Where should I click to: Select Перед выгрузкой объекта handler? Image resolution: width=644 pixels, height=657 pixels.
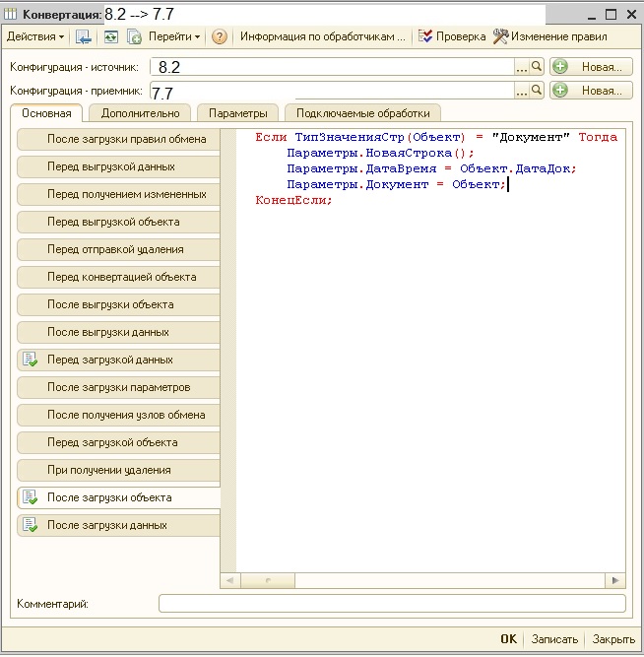(x=118, y=222)
